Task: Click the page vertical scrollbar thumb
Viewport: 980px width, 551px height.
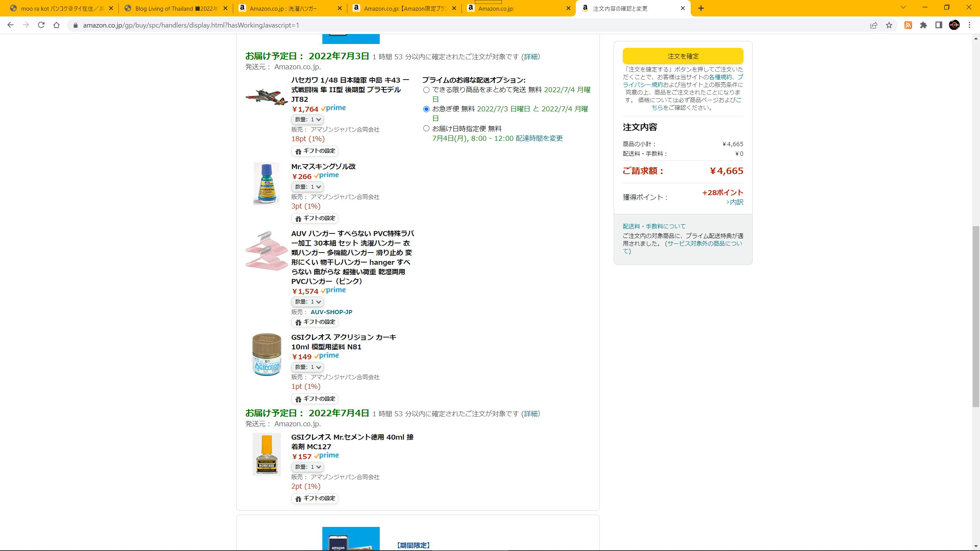Action: tap(976, 316)
